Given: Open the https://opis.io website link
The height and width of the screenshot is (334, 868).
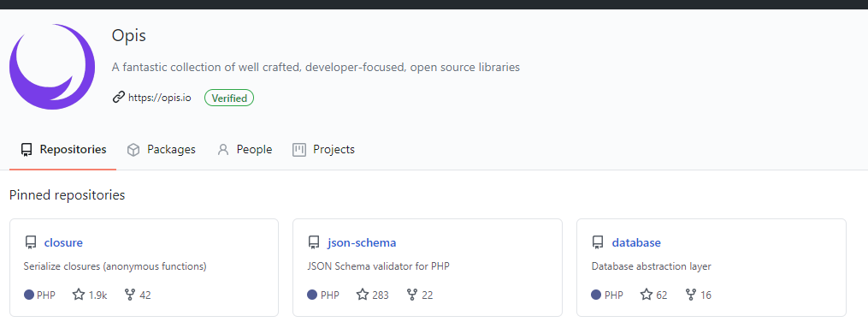Looking at the screenshot, I should tap(159, 98).
